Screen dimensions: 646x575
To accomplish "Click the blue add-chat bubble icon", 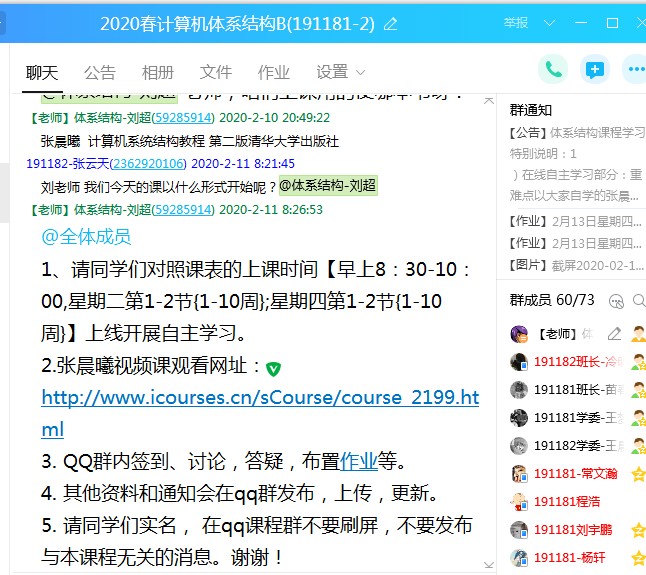I will coord(595,69).
